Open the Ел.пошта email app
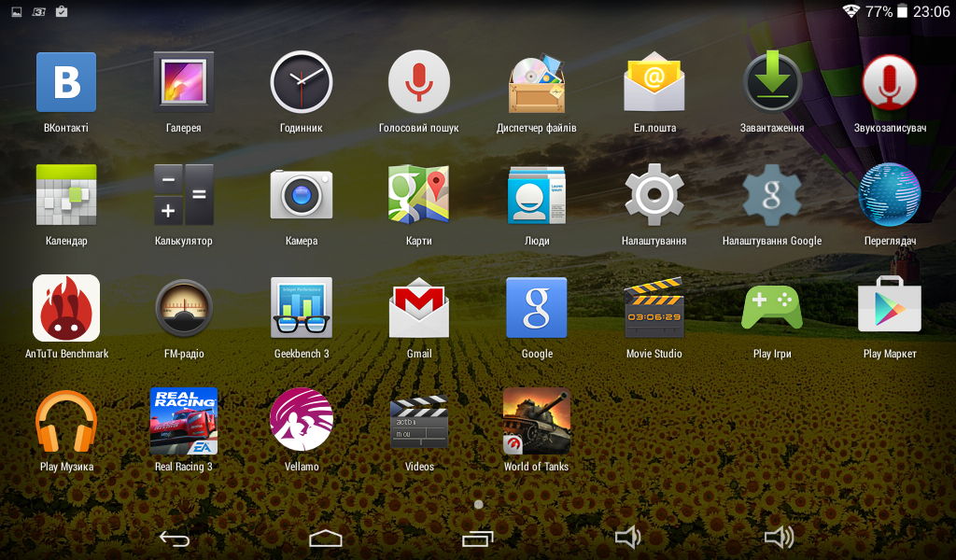Image resolution: width=956 pixels, height=560 pixels. coord(654,82)
